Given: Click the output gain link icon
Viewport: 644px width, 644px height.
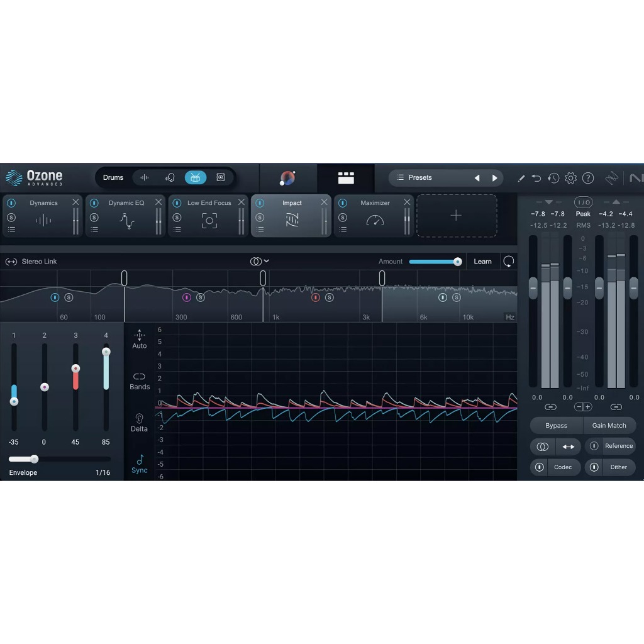Looking at the screenshot, I should (616, 407).
